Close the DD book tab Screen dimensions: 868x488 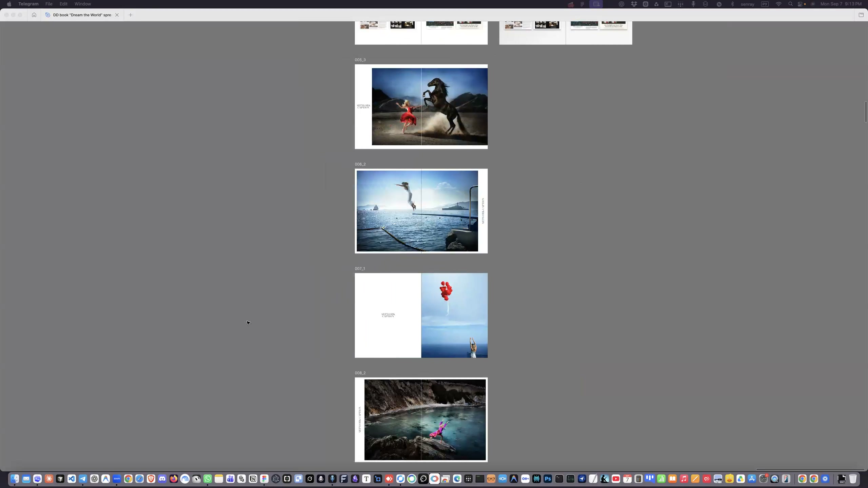tap(117, 15)
